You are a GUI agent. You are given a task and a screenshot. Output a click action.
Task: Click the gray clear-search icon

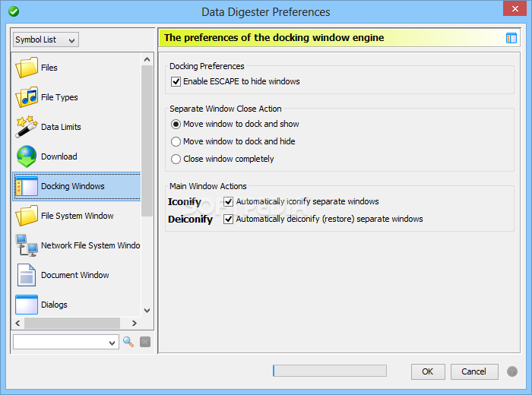tap(145, 342)
